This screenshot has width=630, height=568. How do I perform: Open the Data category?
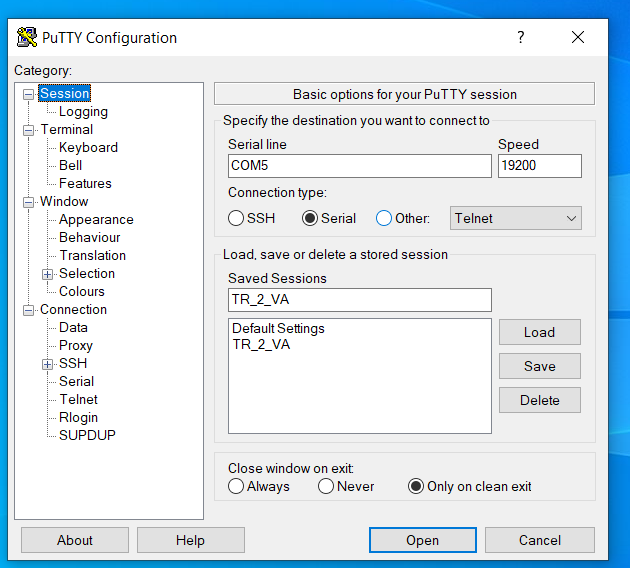pyautogui.click(x=73, y=327)
